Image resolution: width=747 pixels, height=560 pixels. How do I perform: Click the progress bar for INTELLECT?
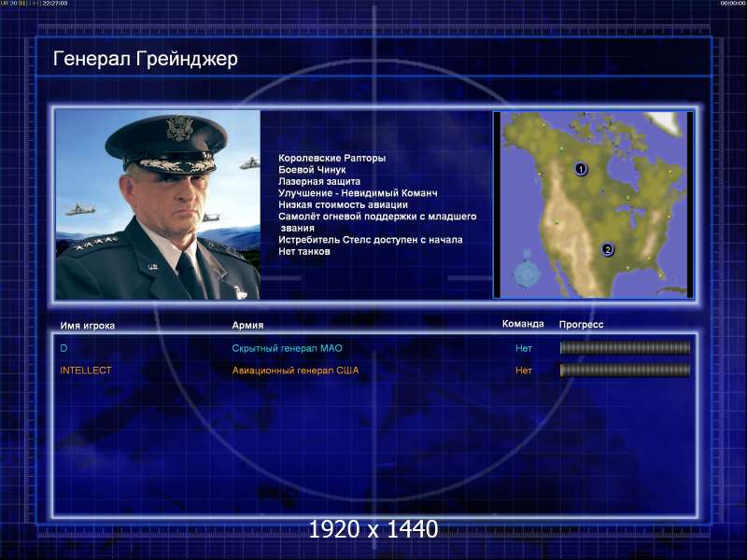click(625, 370)
